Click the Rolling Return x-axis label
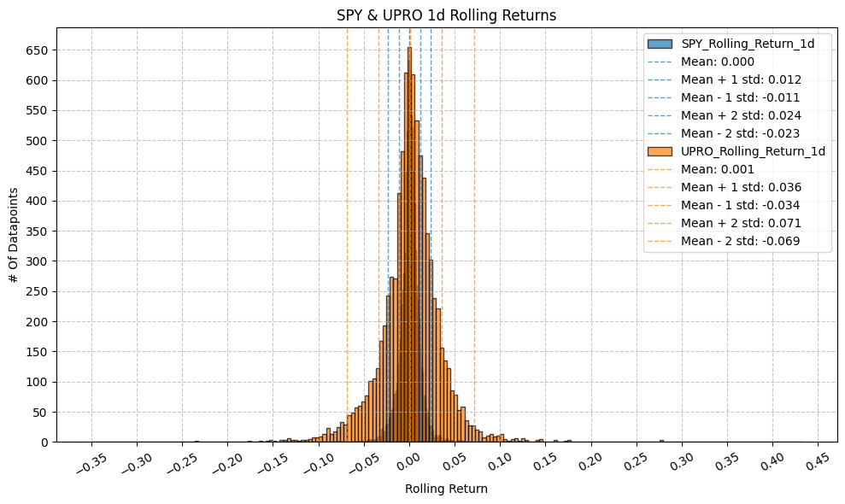Viewport: 845px width, 504px height. [447, 489]
